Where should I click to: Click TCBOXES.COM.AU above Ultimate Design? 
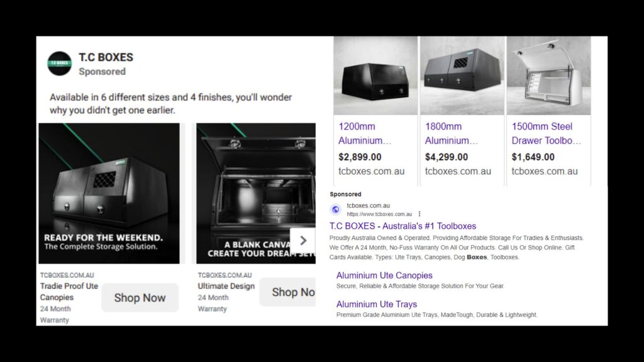(x=225, y=275)
